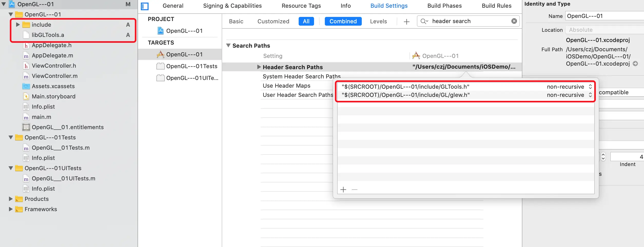Click the Assets.xcassets catalog icon
This screenshot has height=247, width=644.
pos(26,86)
